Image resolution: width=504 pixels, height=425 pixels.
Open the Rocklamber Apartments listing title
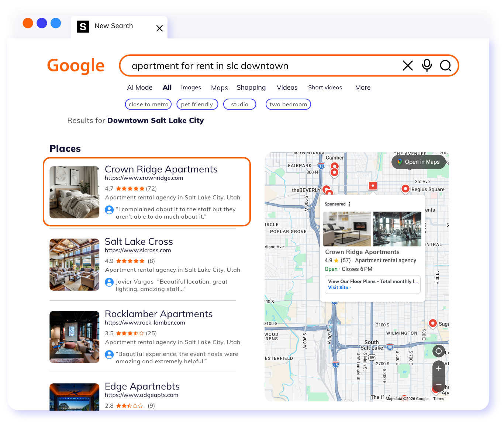159,314
